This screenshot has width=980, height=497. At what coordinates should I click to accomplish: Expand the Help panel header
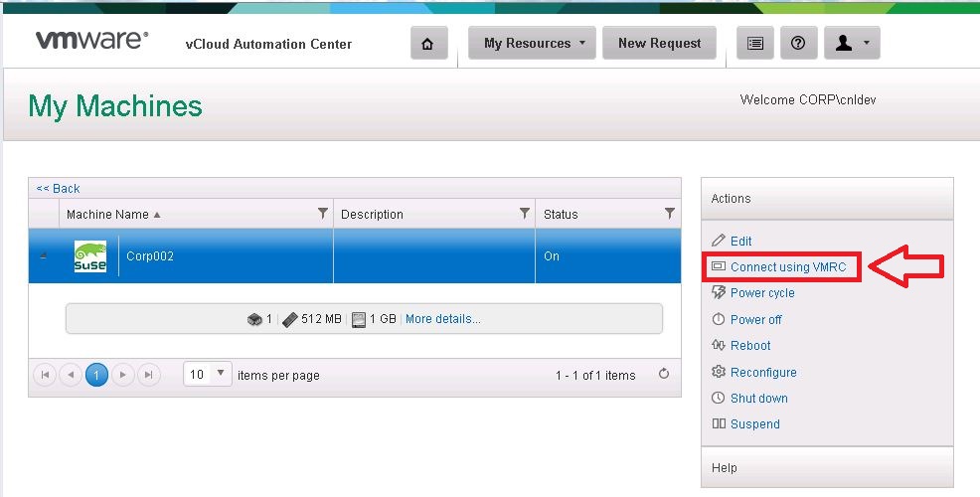827,467
